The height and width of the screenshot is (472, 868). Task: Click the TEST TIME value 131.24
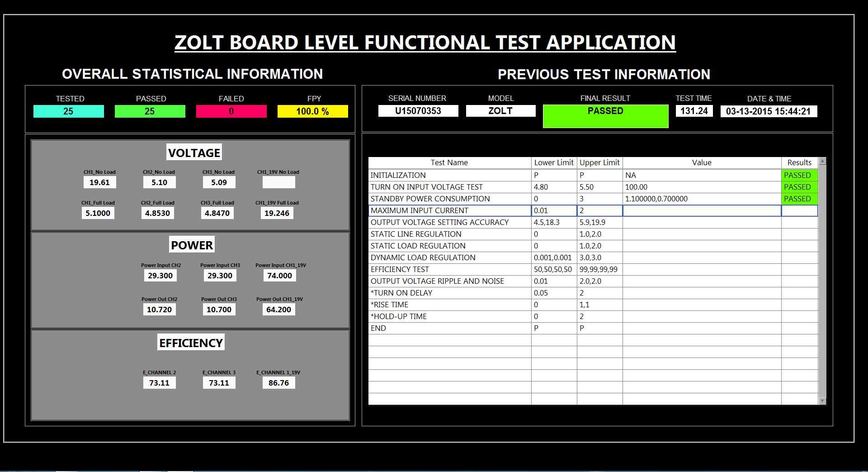pos(694,111)
